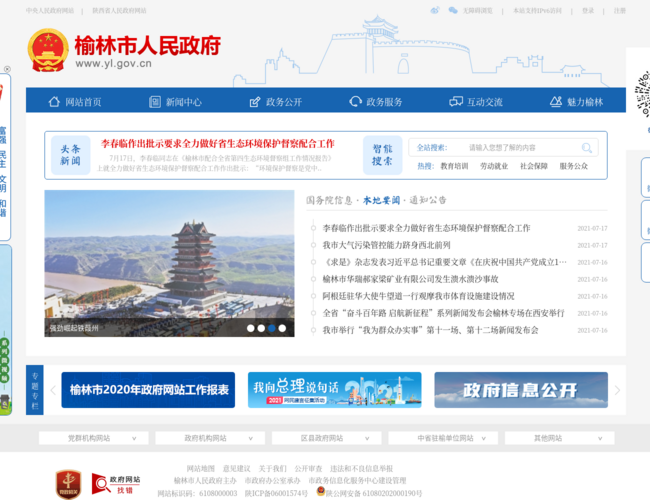Image resolution: width=650 pixels, height=500 pixels.
Task: Click the 党政机关 red shield badge
Action: point(68,484)
